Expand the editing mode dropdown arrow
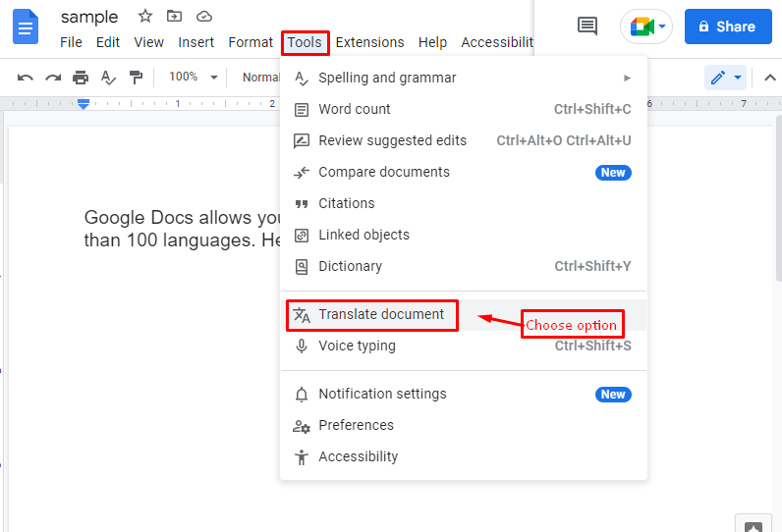This screenshot has width=782, height=532. click(738, 78)
